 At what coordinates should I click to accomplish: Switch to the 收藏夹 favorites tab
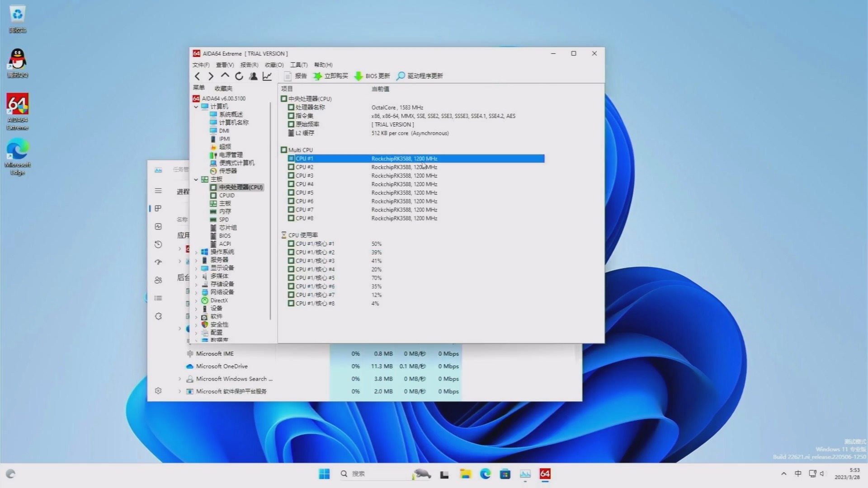pos(223,89)
